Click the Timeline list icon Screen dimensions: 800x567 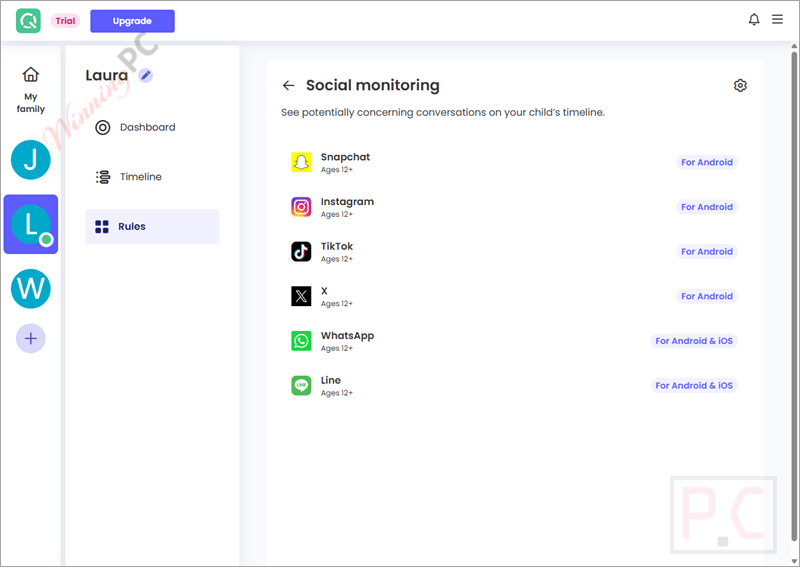tap(103, 177)
